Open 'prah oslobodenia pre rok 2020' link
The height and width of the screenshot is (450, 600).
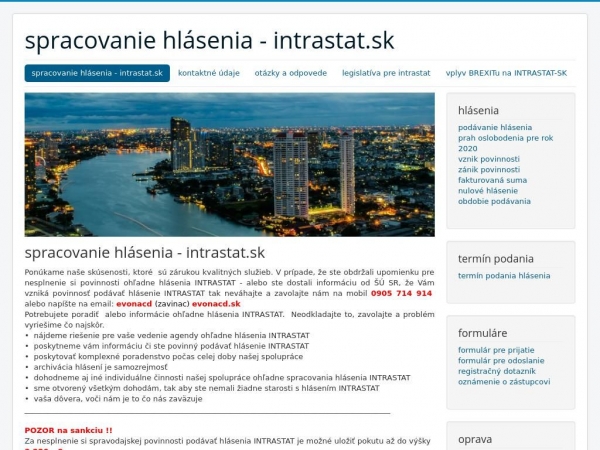(505, 143)
